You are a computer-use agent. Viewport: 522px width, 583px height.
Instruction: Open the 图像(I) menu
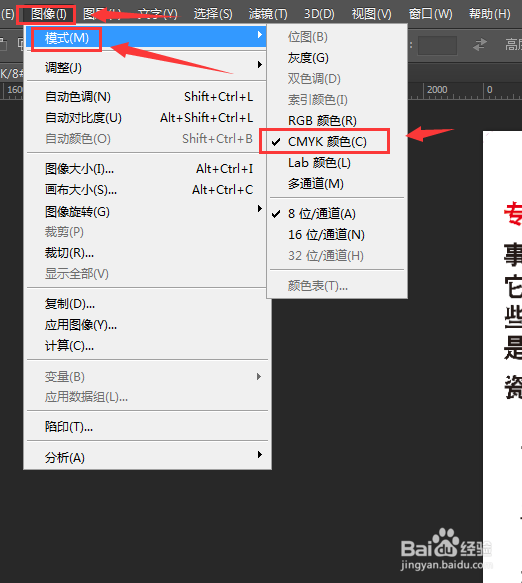(x=48, y=15)
